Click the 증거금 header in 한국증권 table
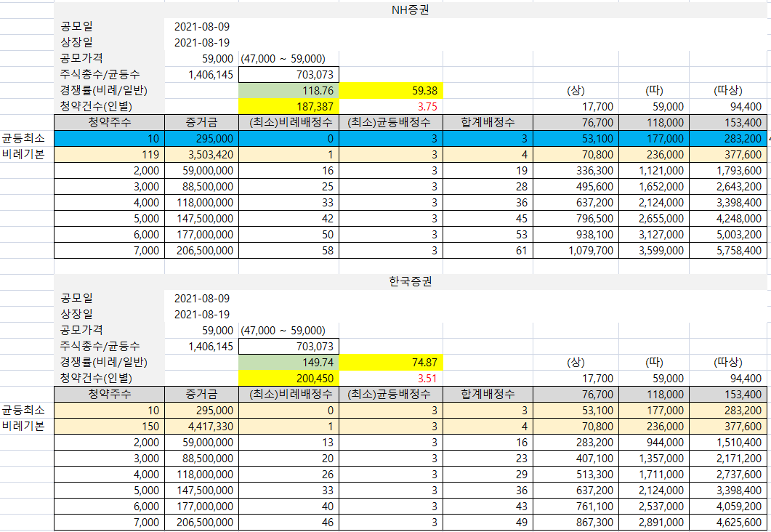Screen dimensions: 771x532 pyautogui.click(x=201, y=395)
